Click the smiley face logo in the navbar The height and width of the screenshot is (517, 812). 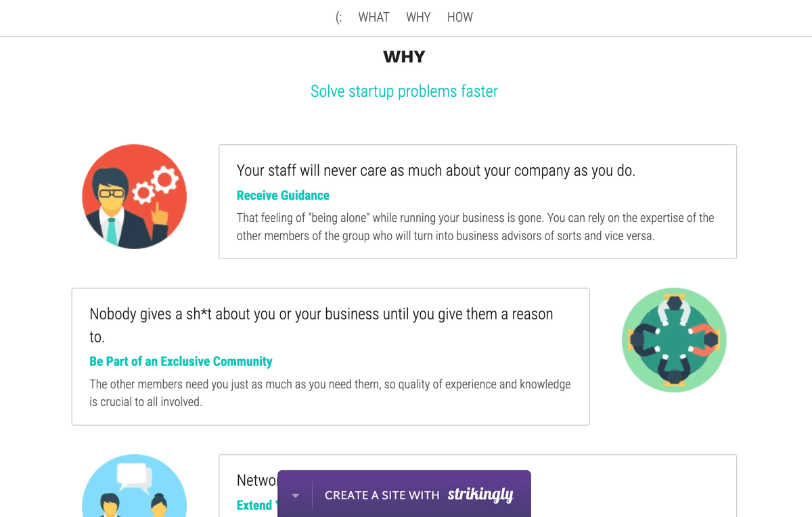[x=338, y=17]
